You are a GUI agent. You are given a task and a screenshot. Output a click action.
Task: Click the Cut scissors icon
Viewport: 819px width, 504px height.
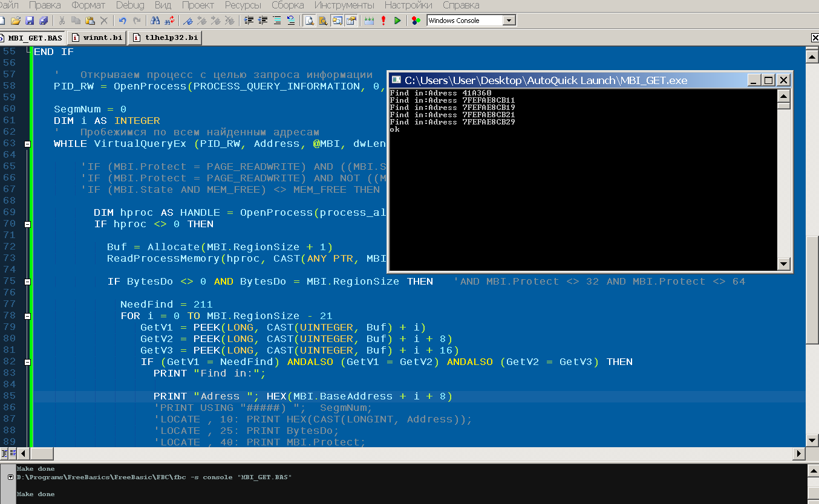pos(62,21)
